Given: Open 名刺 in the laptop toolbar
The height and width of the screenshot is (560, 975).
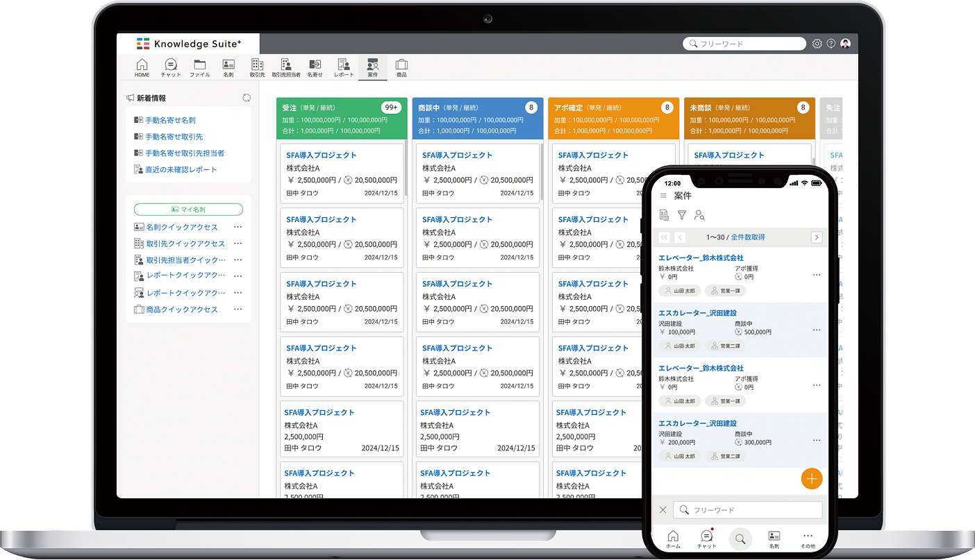Looking at the screenshot, I should point(228,67).
